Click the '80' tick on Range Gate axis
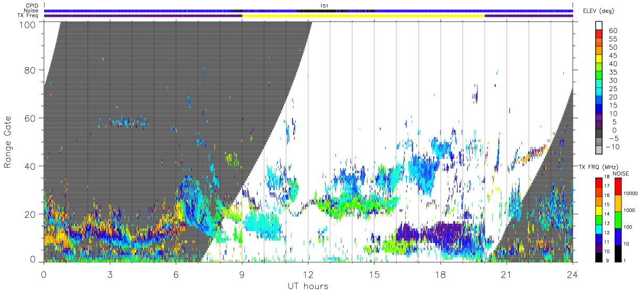644x297 pixels. pyautogui.click(x=31, y=70)
